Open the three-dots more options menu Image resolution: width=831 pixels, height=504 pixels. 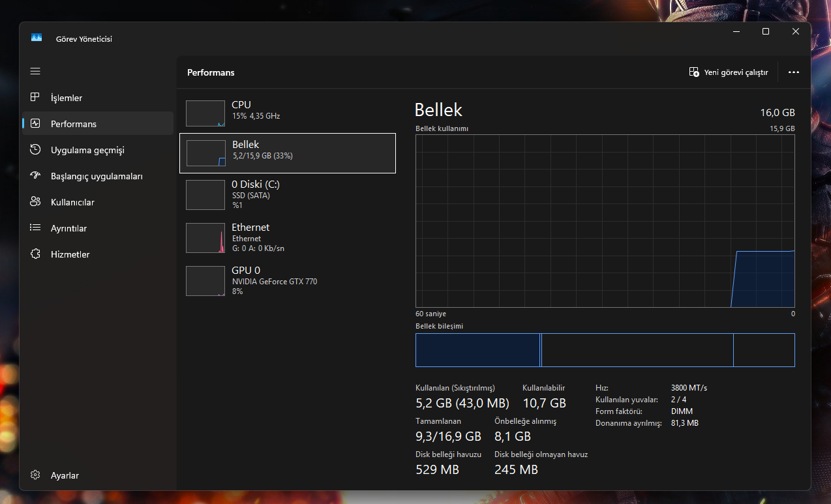(x=794, y=72)
